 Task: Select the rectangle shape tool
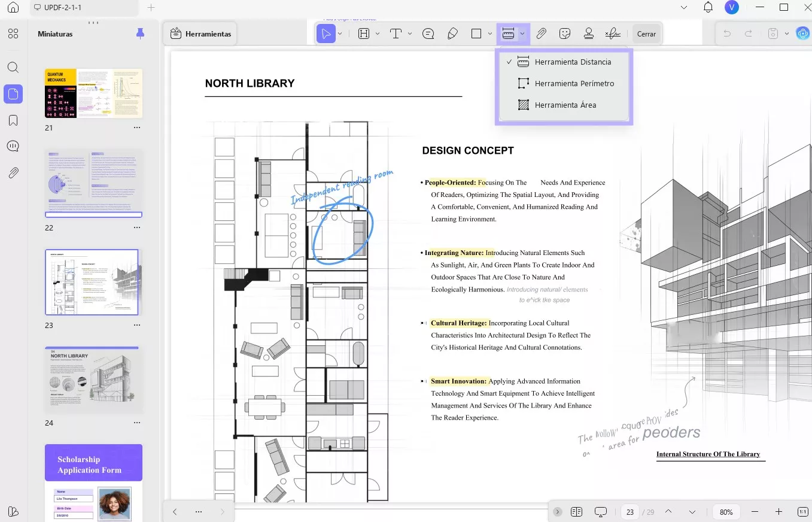[x=476, y=34]
